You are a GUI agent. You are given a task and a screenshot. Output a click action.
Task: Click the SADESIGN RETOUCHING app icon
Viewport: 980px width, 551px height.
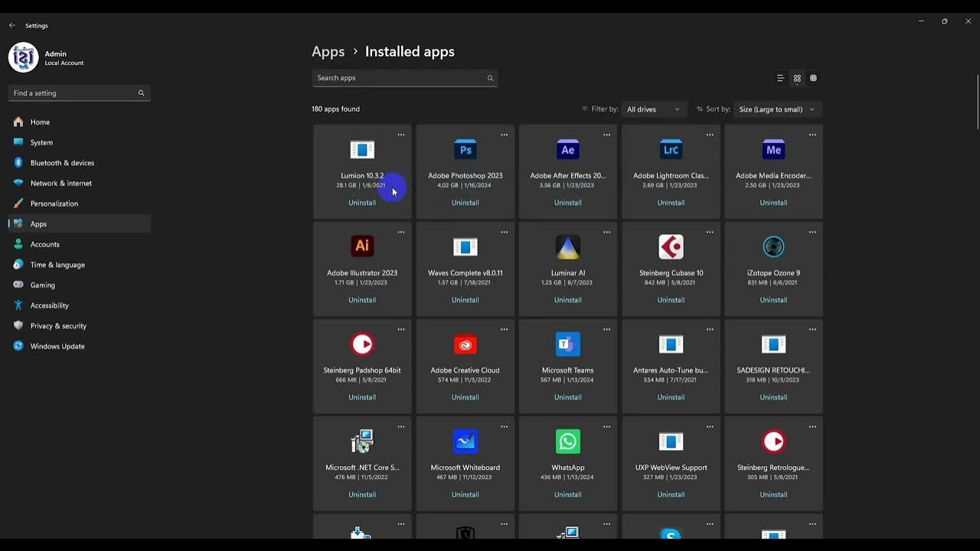pos(773,344)
